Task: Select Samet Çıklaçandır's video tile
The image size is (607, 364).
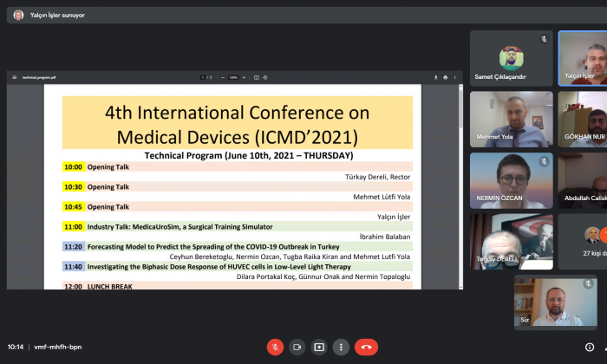Action: [x=511, y=58]
